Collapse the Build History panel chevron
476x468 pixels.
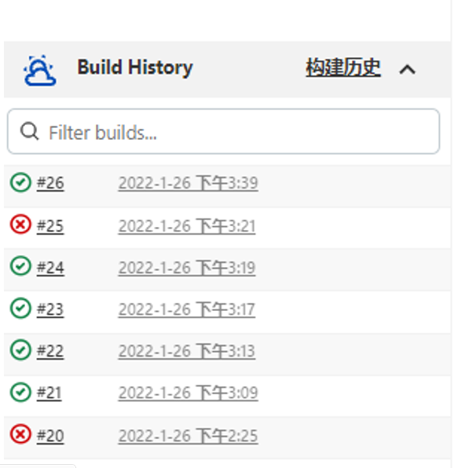click(407, 69)
